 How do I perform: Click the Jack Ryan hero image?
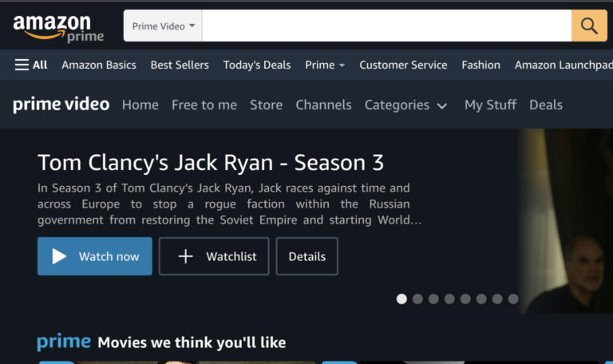click(x=566, y=221)
